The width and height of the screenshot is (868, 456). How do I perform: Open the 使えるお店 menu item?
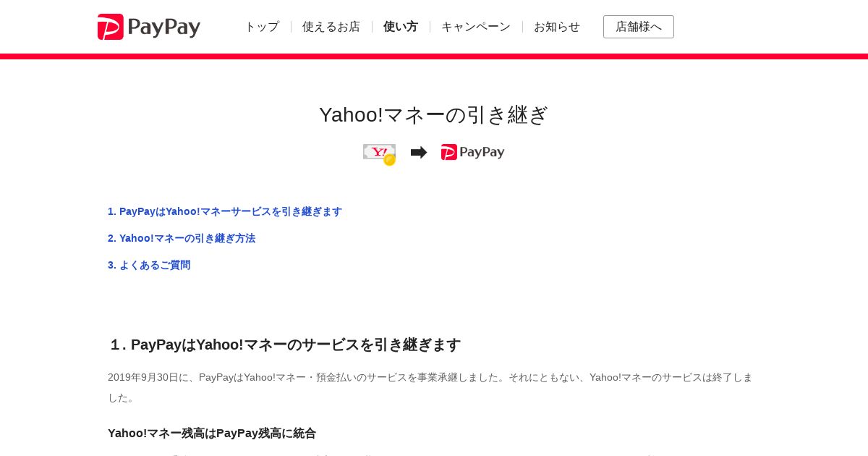point(331,27)
